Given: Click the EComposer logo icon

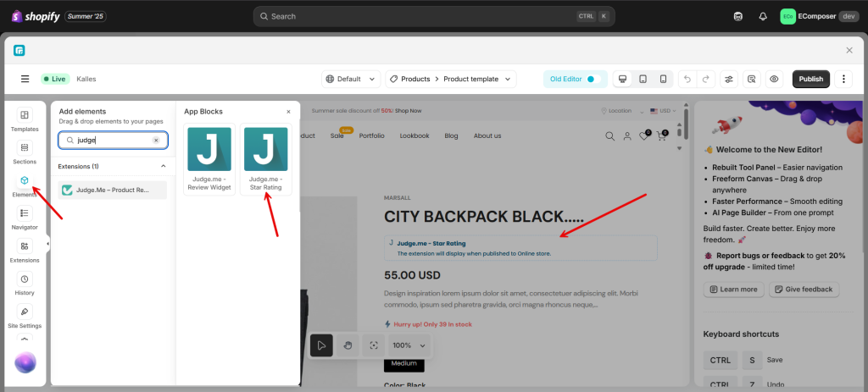Looking at the screenshot, I should tap(19, 50).
